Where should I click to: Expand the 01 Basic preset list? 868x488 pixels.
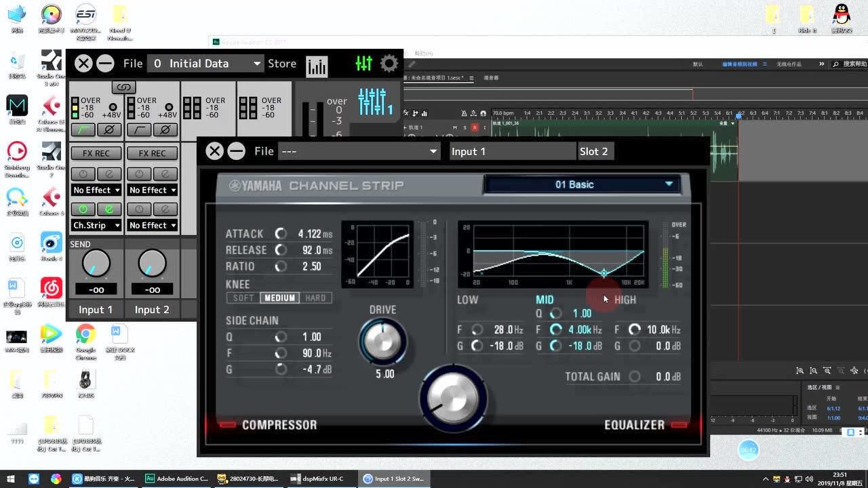point(583,184)
